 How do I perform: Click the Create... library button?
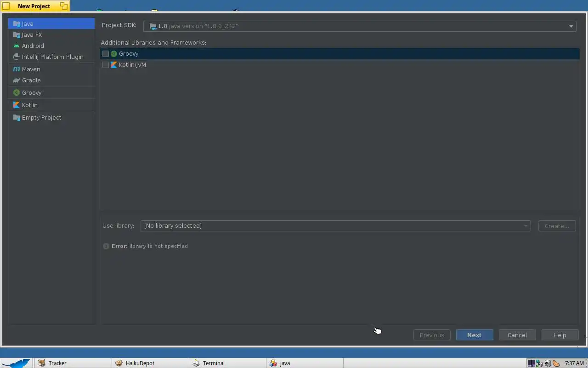pyautogui.click(x=557, y=226)
